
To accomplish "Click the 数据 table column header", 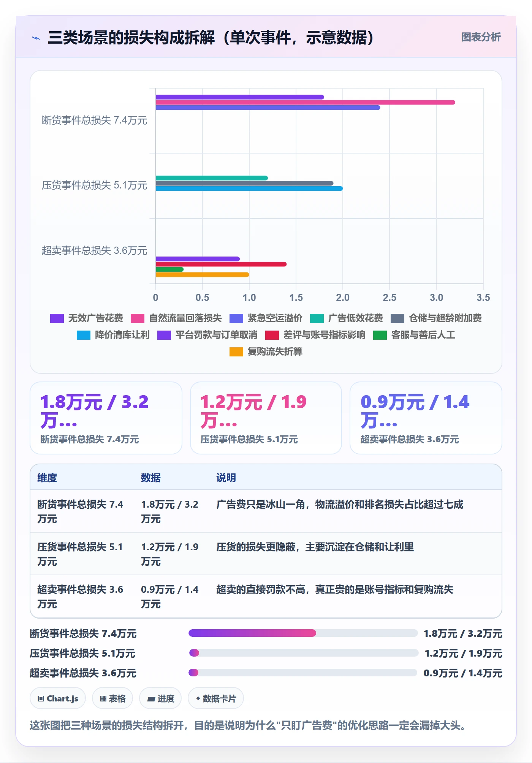I will [151, 478].
